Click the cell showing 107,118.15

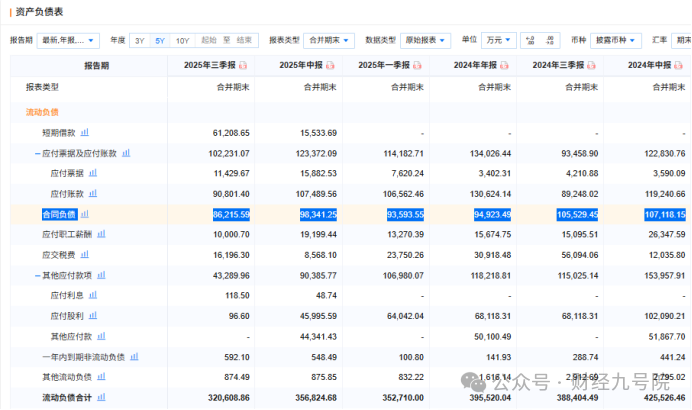665,215
